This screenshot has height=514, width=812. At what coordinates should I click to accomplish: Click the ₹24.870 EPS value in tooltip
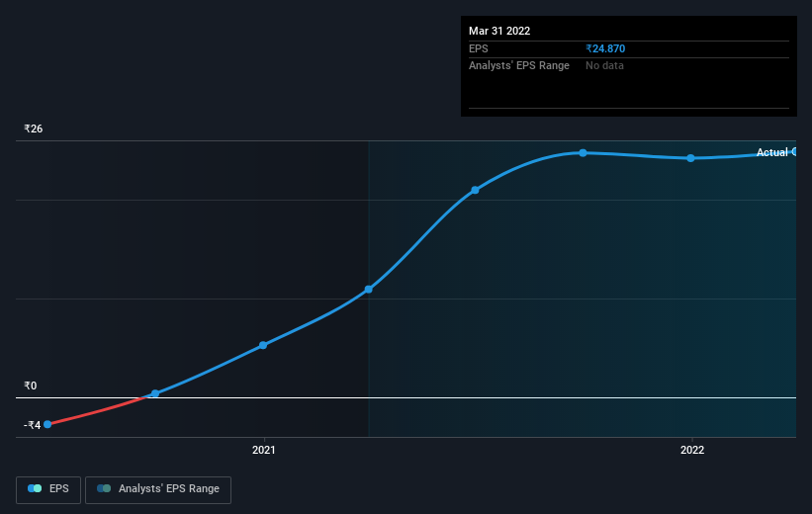click(605, 48)
